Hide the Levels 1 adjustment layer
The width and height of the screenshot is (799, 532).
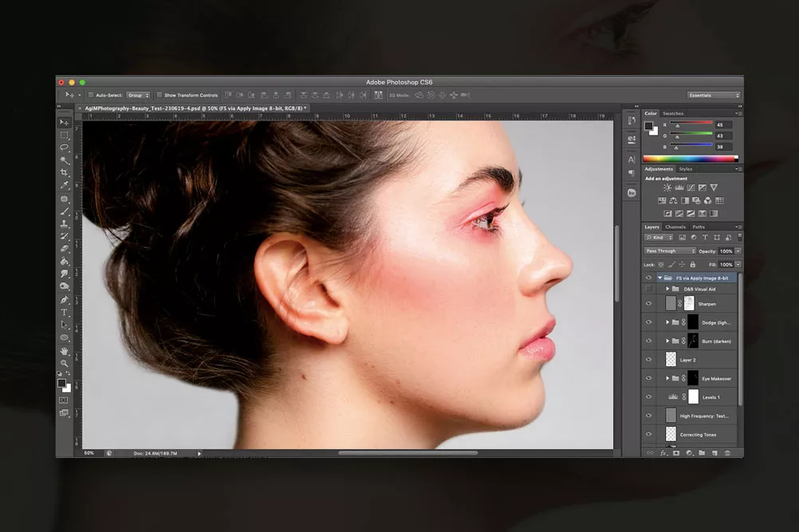pyautogui.click(x=648, y=397)
